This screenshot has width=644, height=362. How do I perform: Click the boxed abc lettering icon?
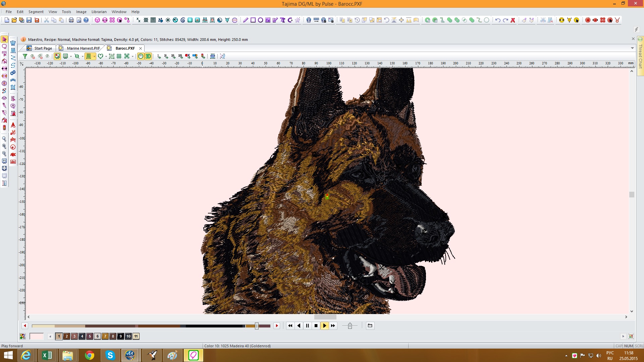pyautogui.click(x=13, y=162)
